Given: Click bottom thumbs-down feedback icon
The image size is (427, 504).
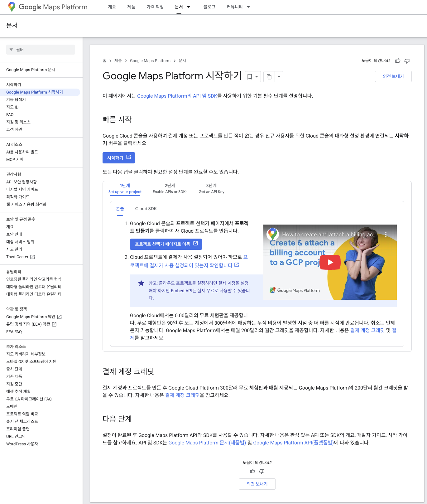Looking at the screenshot, I should [x=262, y=471].
